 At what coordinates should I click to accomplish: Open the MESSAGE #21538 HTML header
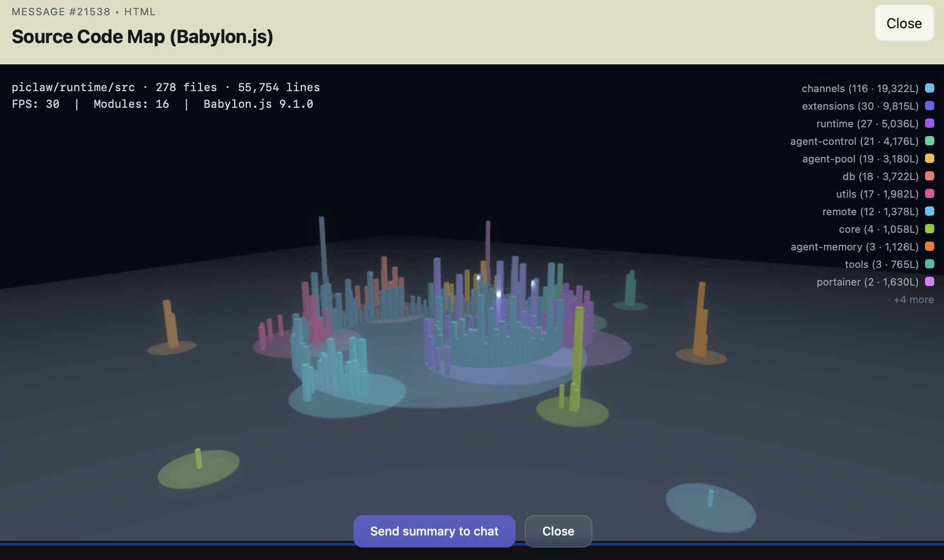[x=83, y=12]
